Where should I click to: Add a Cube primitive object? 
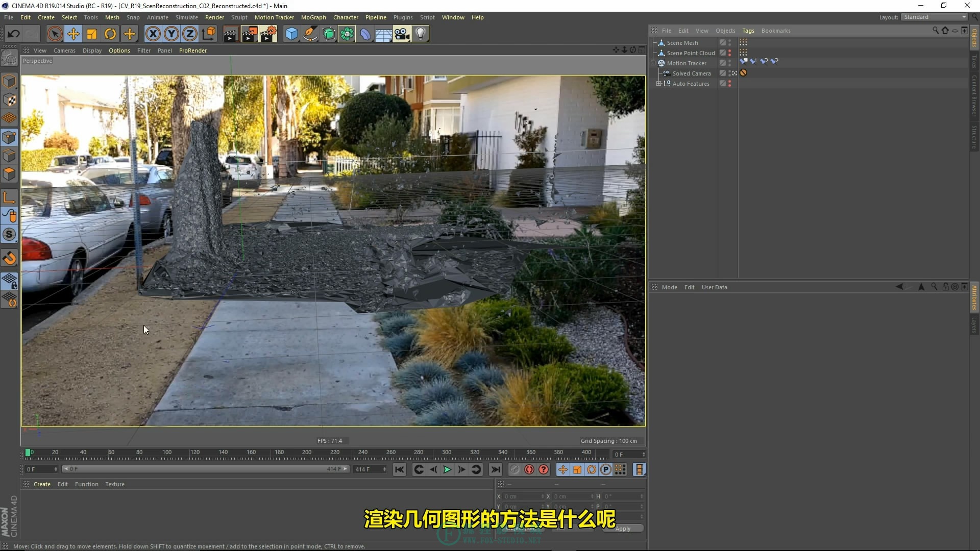point(291,34)
